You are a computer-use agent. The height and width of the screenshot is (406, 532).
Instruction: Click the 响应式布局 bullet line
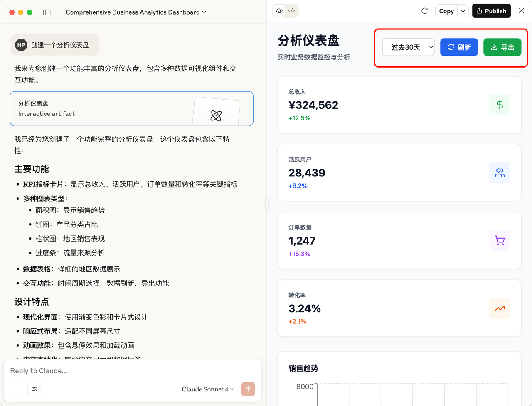tap(71, 331)
